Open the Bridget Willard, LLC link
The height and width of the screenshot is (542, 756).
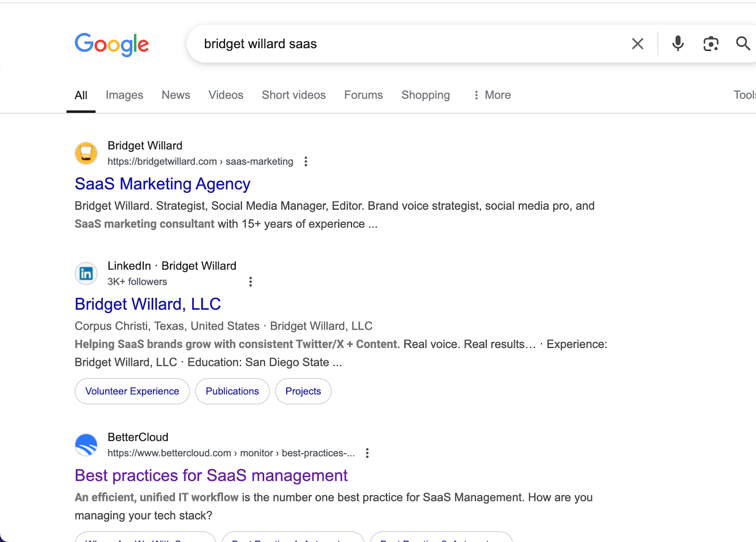pyautogui.click(x=148, y=304)
